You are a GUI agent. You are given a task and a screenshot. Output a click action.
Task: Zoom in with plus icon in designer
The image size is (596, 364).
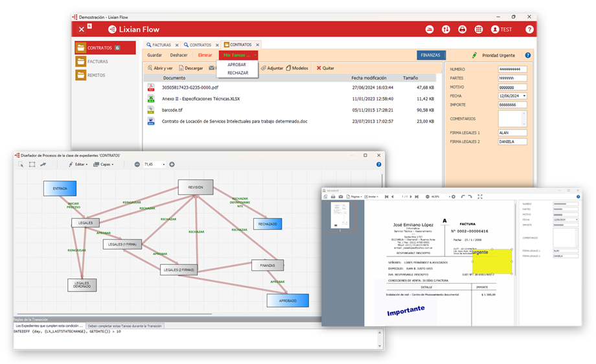coord(172,164)
